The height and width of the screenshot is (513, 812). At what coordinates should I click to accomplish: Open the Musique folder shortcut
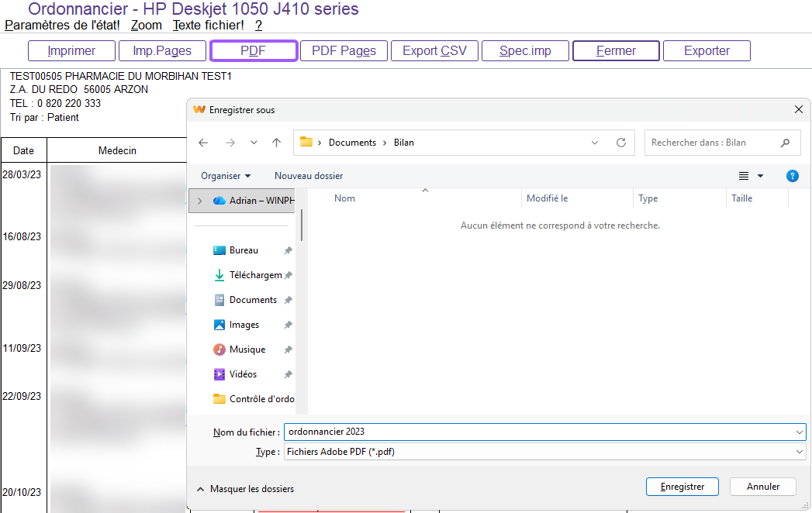tap(247, 349)
